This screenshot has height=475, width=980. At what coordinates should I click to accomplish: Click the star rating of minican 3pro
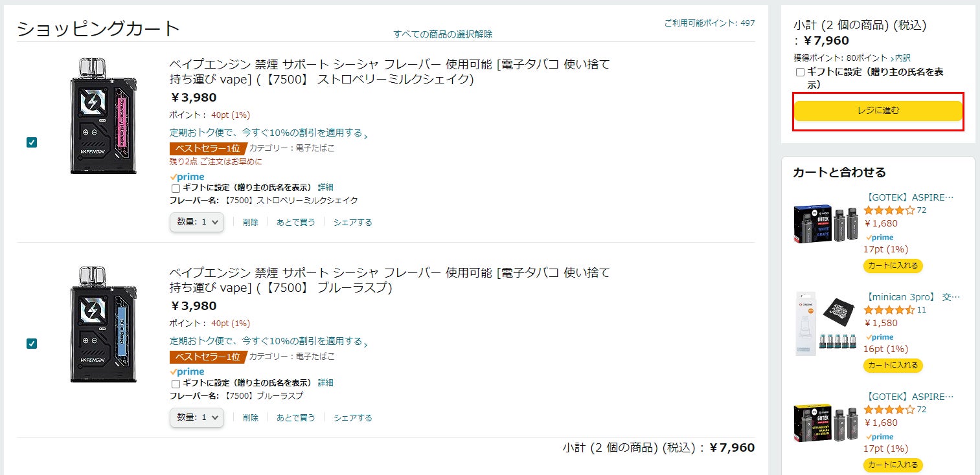tap(889, 310)
